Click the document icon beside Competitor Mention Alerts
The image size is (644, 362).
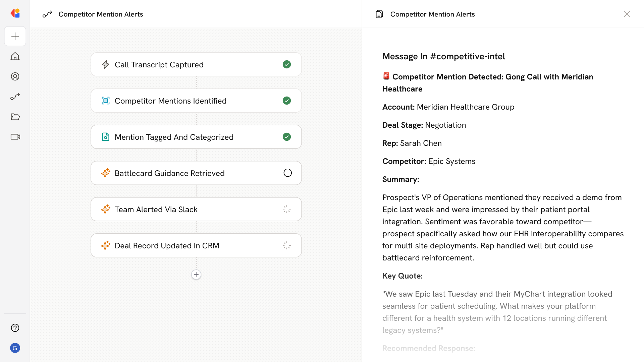tap(379, 14)
